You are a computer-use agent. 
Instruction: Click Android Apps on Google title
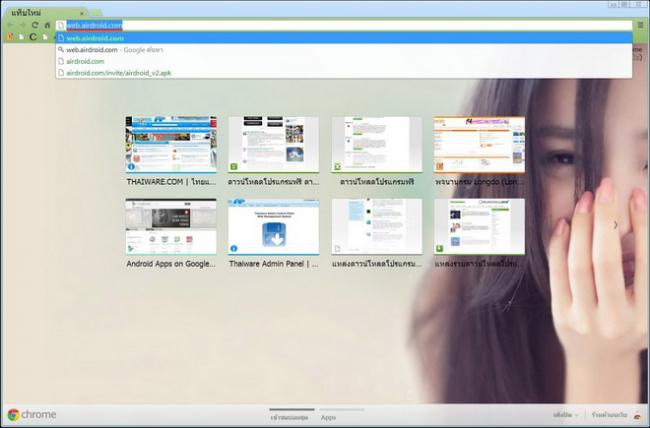pyautogui.click(x=171, y=264)
